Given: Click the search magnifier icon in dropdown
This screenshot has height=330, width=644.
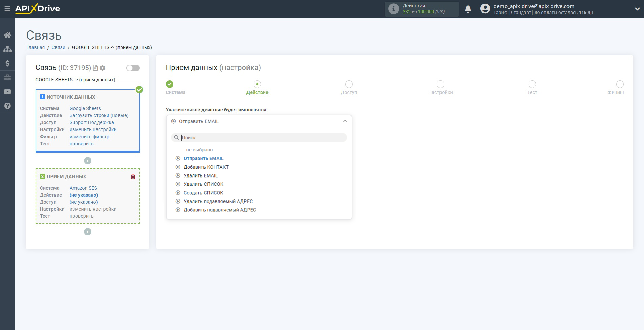Looking at the screenshot, I should (176, 137).
